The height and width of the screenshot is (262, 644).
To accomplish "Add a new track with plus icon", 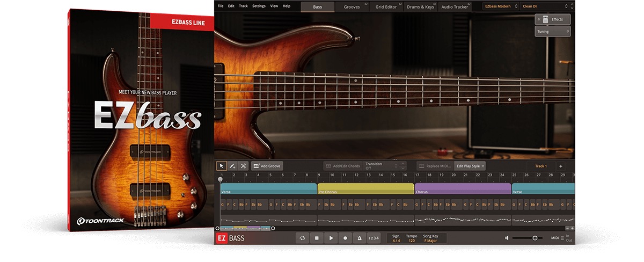I will point(561,166).
